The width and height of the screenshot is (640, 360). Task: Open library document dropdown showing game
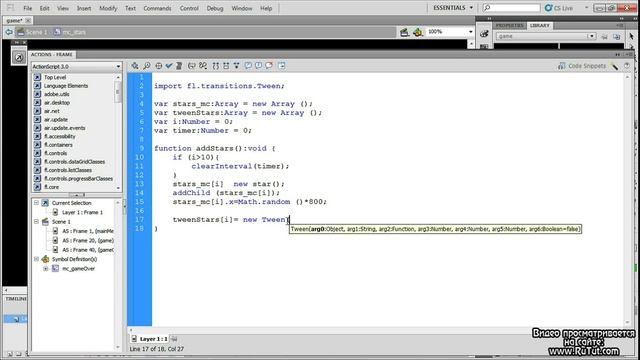click(546, 36)
